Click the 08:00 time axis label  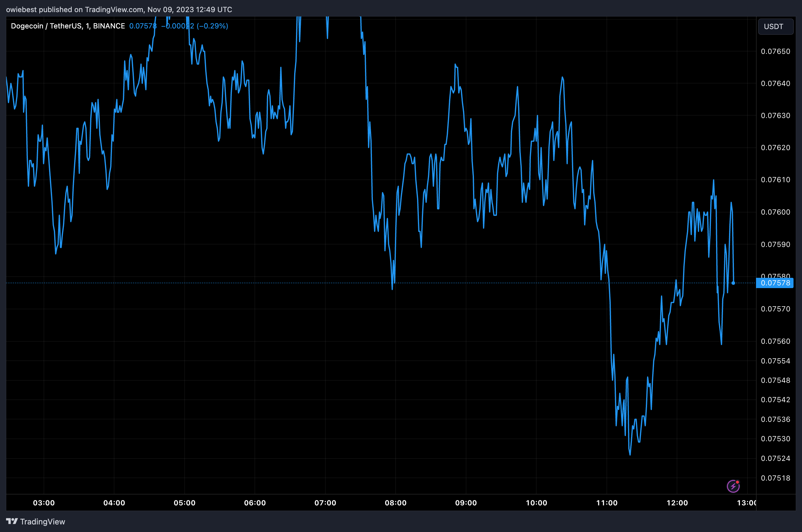tap(396, 503)
